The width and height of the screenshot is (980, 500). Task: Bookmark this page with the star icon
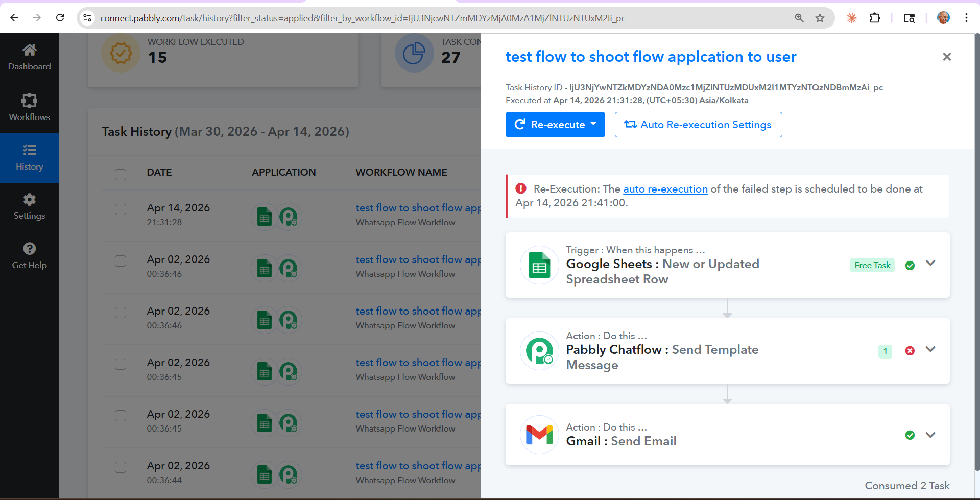pos(820,18)
